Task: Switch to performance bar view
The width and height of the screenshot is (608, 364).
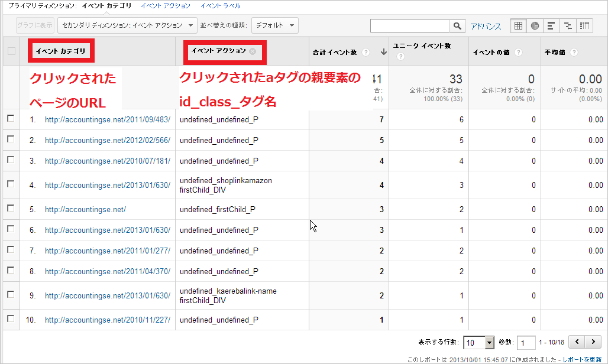Action: (x=551, y=26)
